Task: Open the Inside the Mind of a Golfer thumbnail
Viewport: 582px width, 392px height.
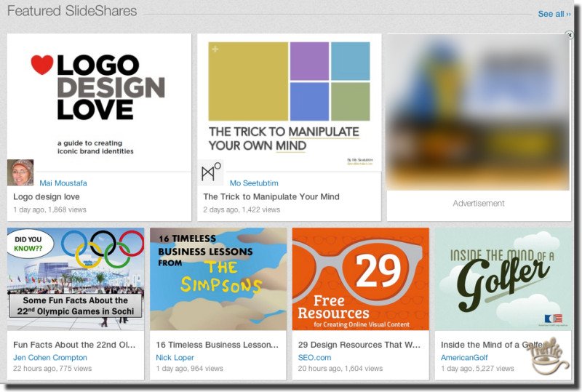Action: 503,279
